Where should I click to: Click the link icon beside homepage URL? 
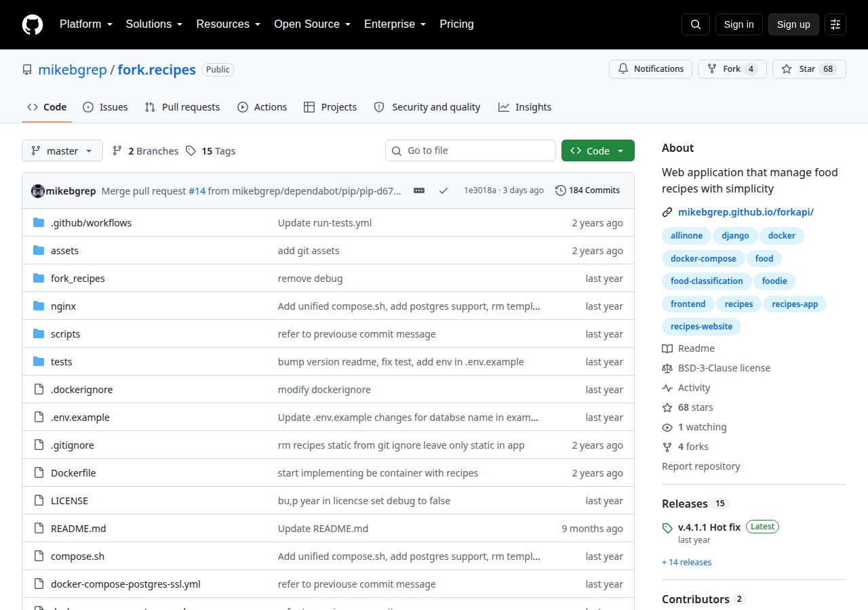click(x=667, y=212)
